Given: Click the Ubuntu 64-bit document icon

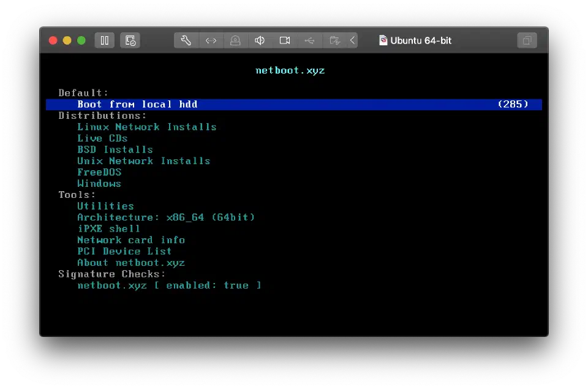Looking at the screenshot, I should click(383, 40).
